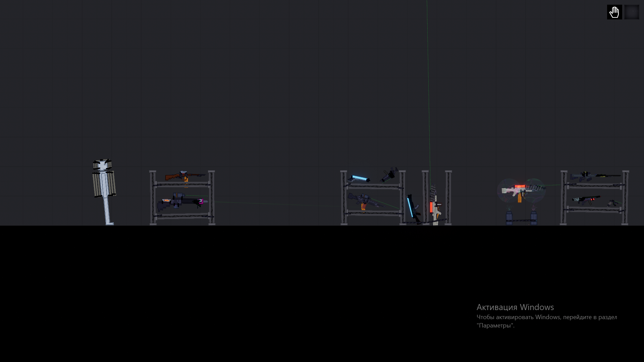
Task: Select the glowing blue tube weapon on the shelf
Action: click(x=360, y=178)
